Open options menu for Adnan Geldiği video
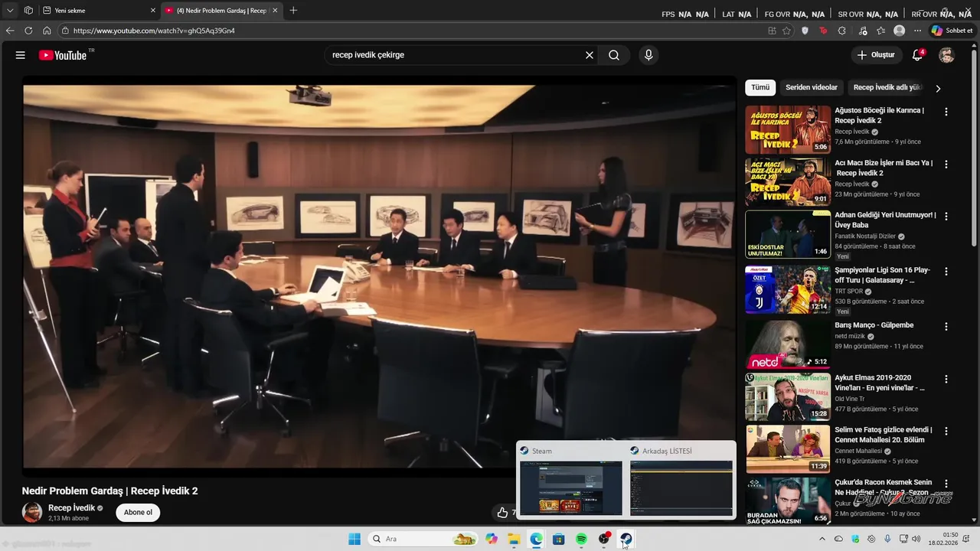 946,217
